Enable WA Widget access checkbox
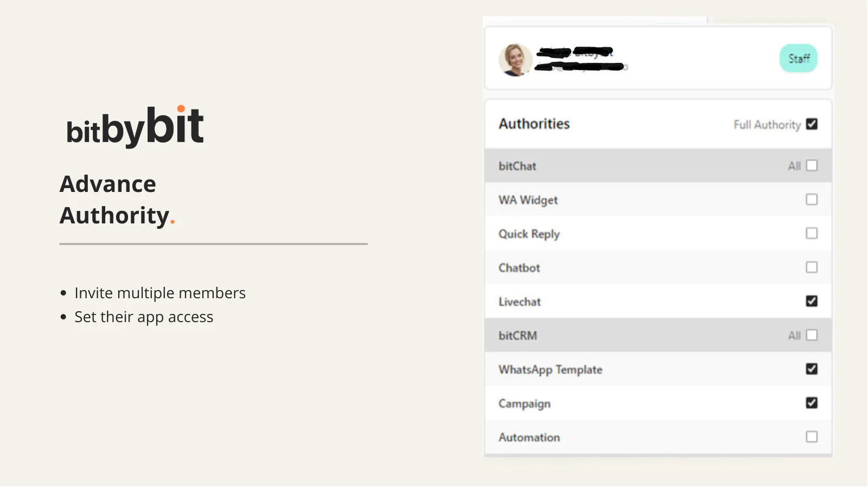The width and height of the screenshot is (868, 488). (x=812, y=200)
